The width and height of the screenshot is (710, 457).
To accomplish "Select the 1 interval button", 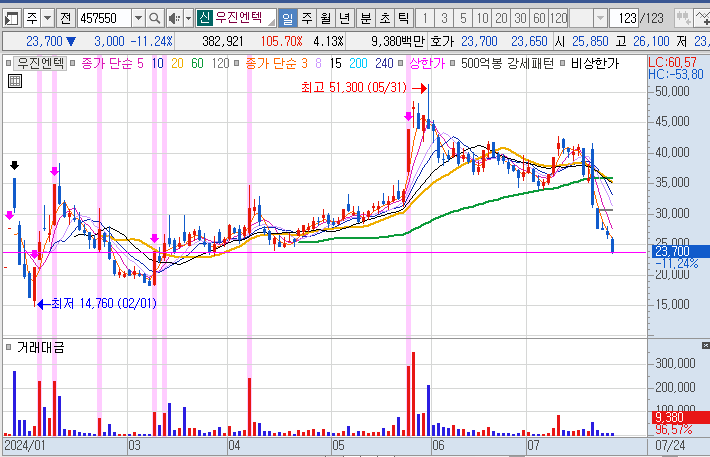I will 425,19.
